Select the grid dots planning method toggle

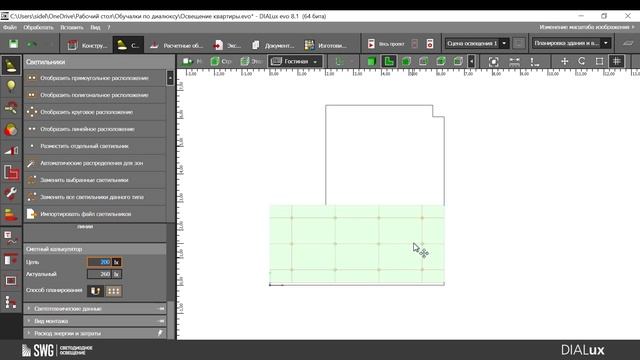113,291
